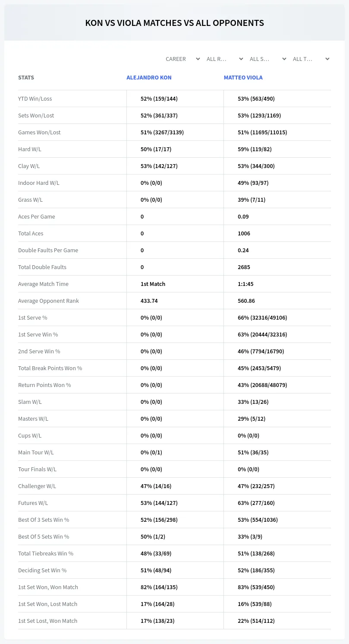Click the page title Kon vs Viola heading
Viewport: 349px width, 644px height.
174,23
